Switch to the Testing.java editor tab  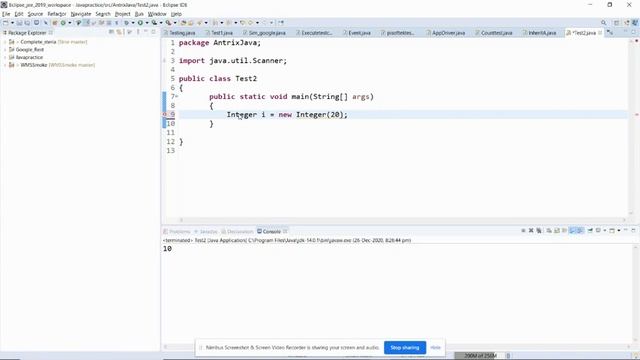pos(180,33)
